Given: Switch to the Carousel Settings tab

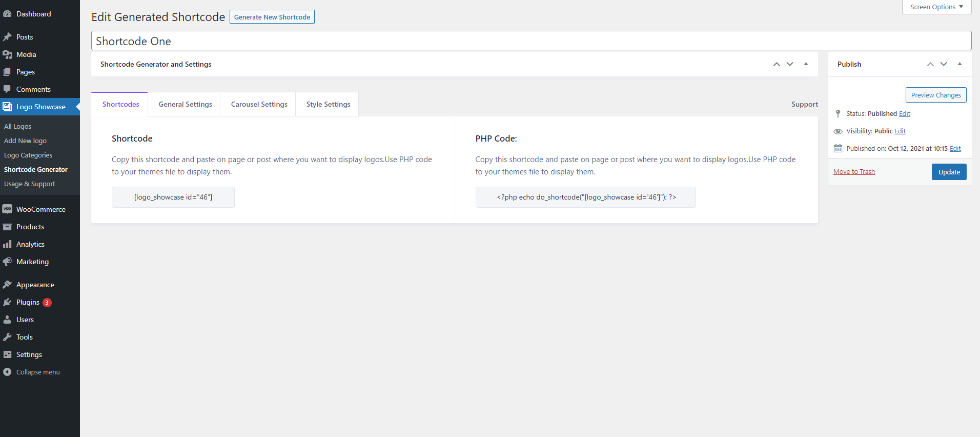Looking at the screenshot, I should coord(259,104).
